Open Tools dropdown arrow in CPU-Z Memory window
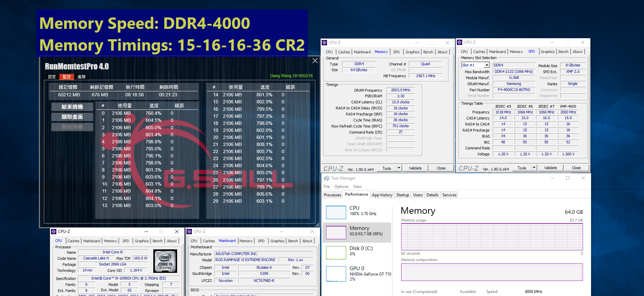This screenshot has width=644, height=296. (x=399, y=168)
